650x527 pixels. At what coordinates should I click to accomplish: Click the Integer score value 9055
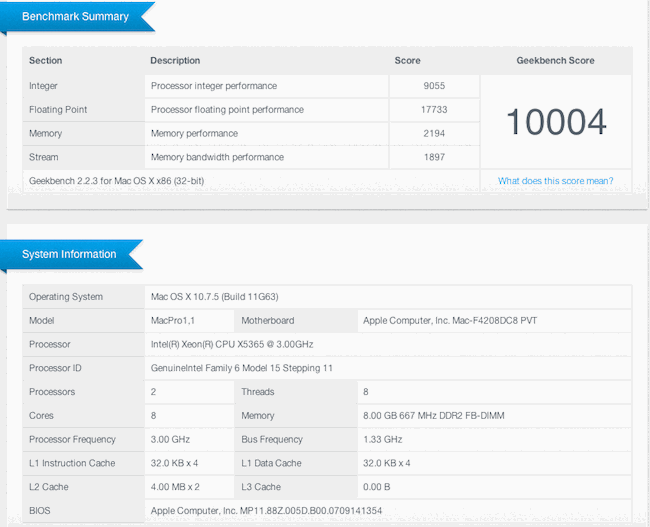(x=434, y=86)
